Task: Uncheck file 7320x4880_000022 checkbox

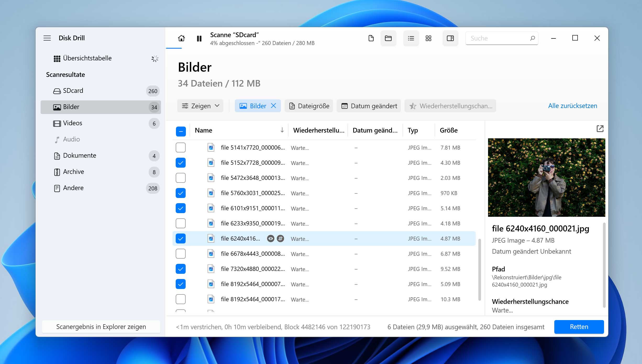Action: tap(181, 269)
